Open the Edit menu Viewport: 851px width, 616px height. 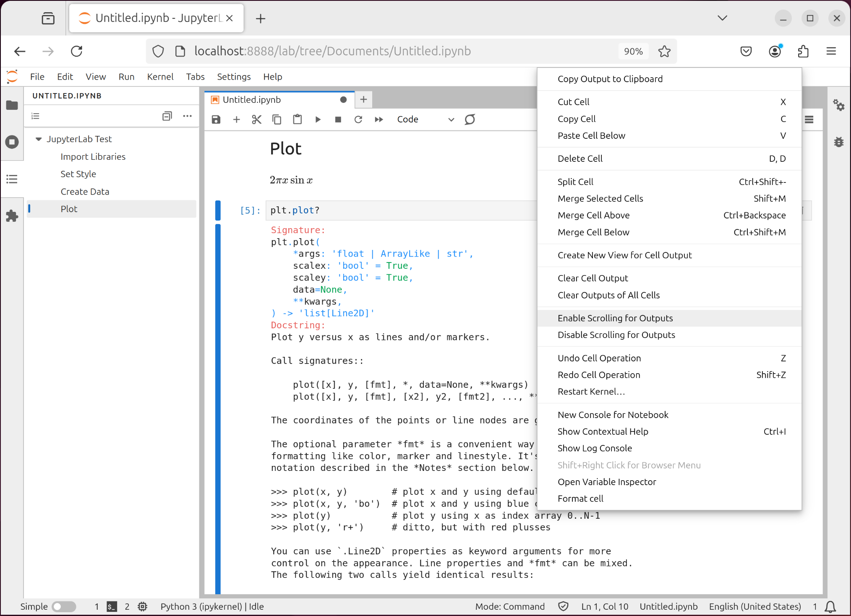[65, 77]
